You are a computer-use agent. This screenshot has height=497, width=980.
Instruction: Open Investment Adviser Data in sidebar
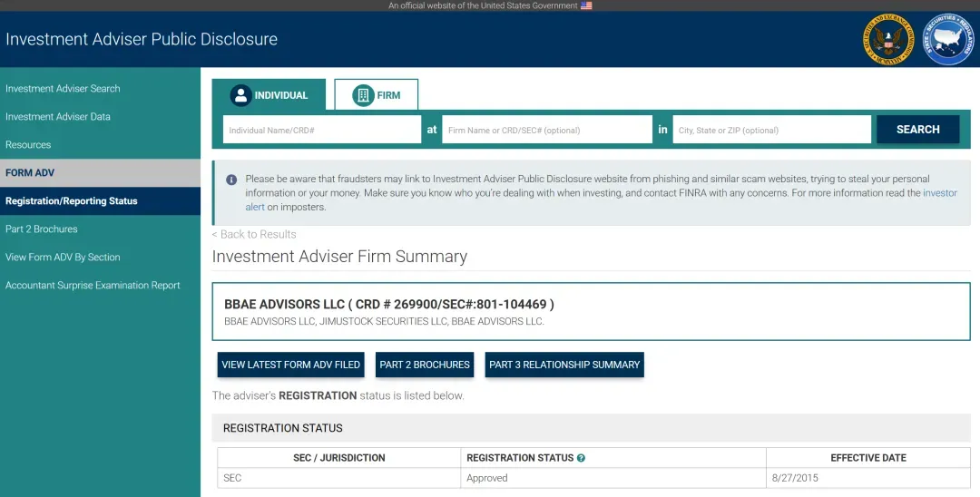pyautogui.click(x=57, y=117)
